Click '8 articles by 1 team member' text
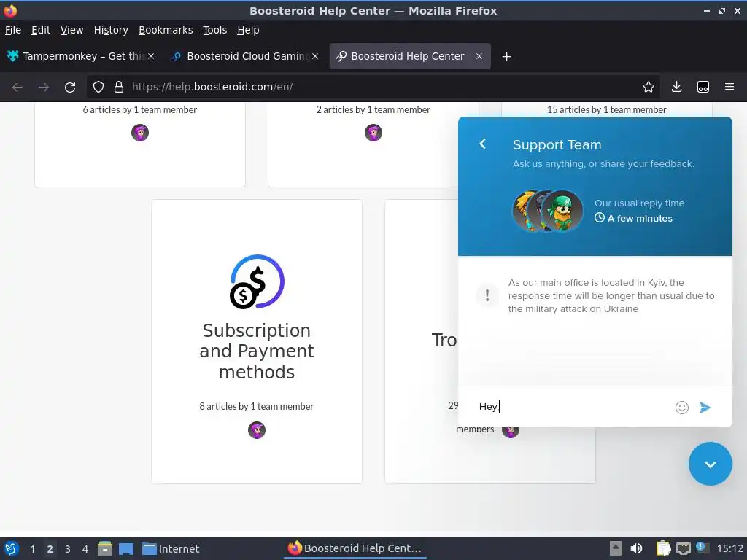 click(256, 406)
